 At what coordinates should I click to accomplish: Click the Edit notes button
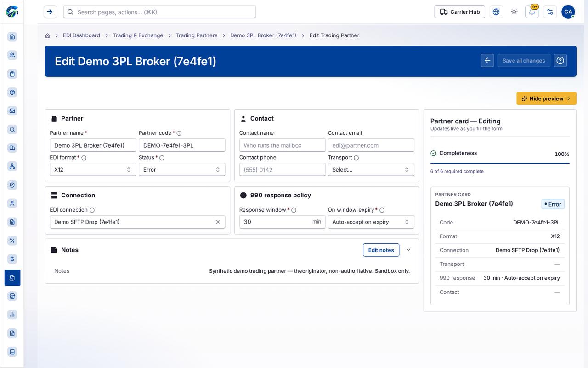click(381, 250)
